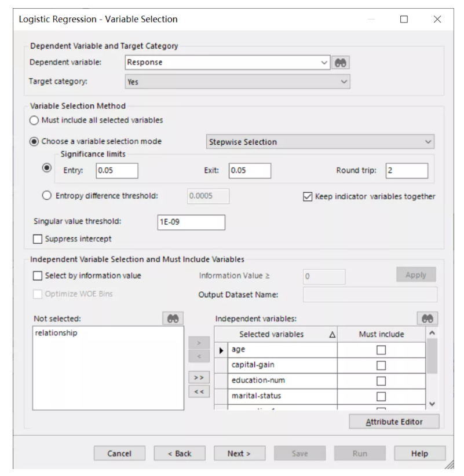Open the Attribute Editor

394,422
